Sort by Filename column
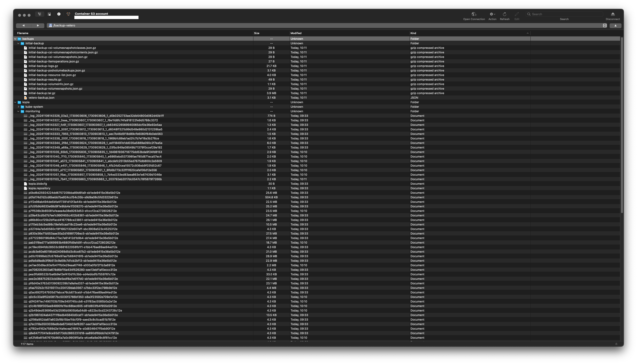The height and width of the screenshot is (364, 637). pyautogui.click(x=133, y=33)
